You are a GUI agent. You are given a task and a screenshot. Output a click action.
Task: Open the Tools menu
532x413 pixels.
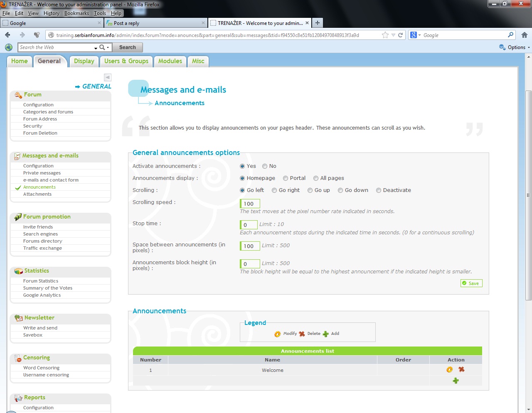(100, 13)
